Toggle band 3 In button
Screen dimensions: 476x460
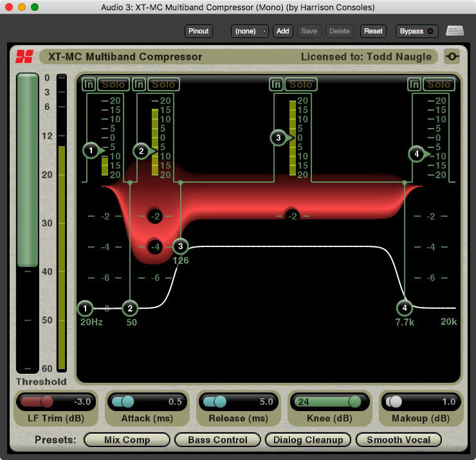276,84
